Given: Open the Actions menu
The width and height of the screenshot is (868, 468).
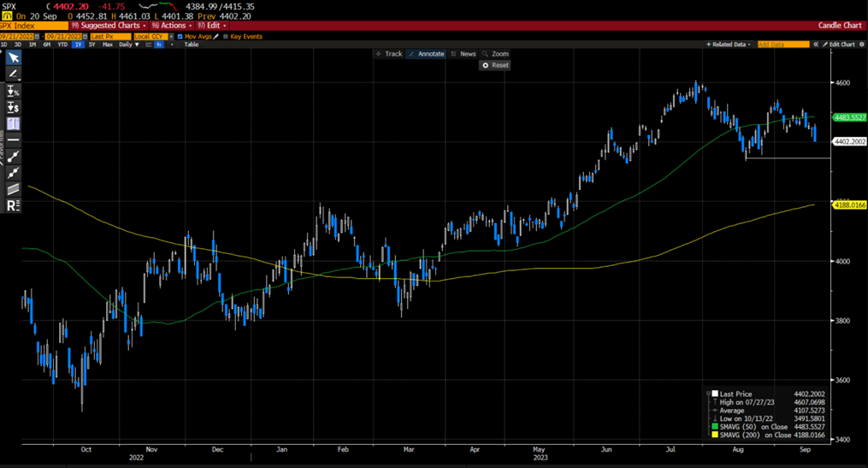Looking at the screenshot, I should click(173, 26).
